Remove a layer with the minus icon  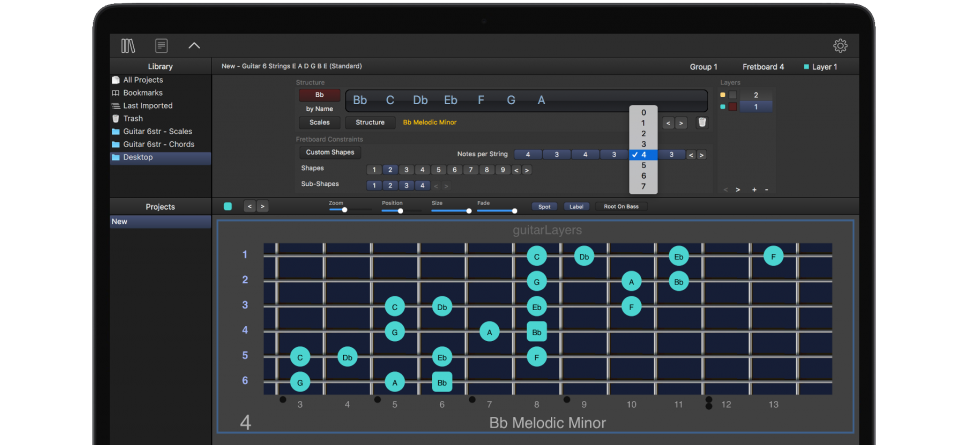766,189
